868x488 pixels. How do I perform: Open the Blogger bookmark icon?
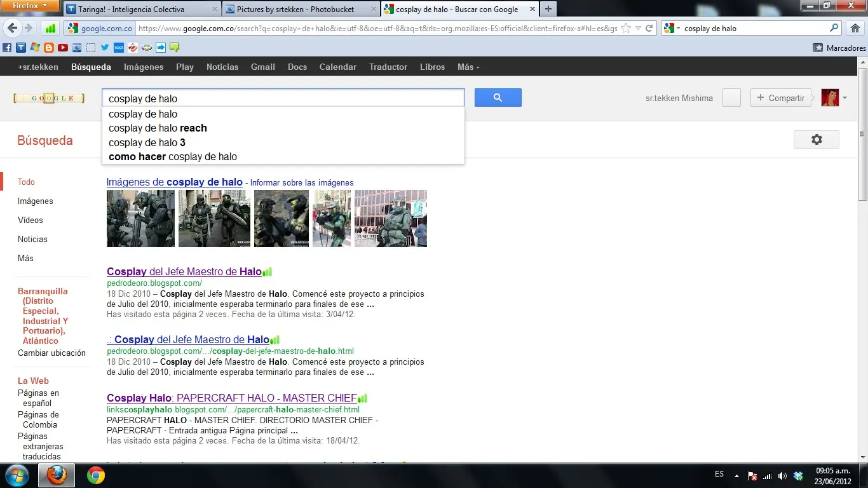[x=49, y=48]
